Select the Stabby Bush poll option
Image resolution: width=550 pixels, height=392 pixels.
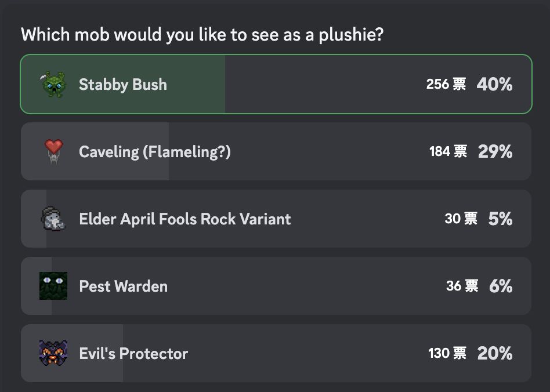click(276, 84)
